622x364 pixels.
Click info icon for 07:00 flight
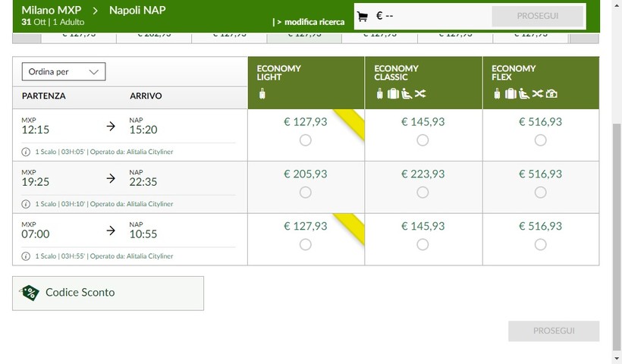(27, 256)
